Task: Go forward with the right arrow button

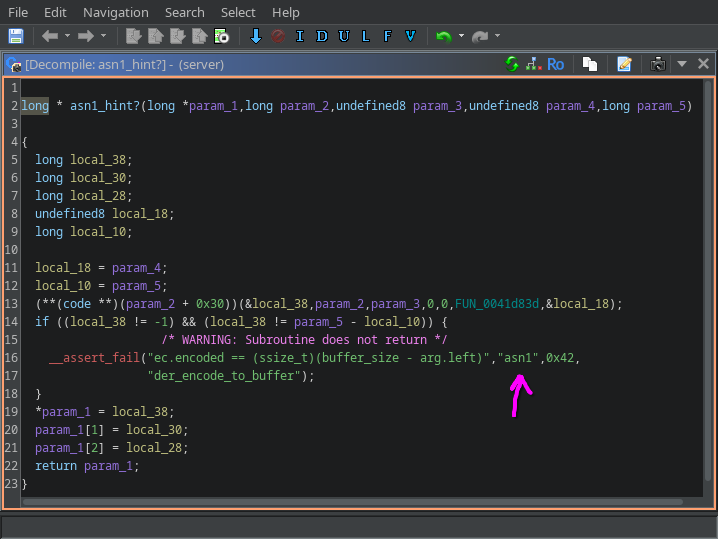Action: pyautogui.click(x=86, y=36)
